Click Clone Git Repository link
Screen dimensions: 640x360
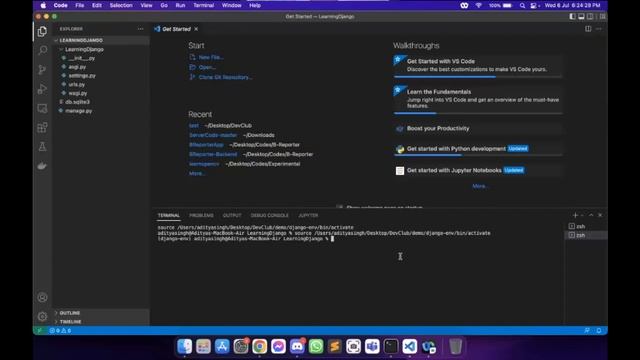[225, 77]
